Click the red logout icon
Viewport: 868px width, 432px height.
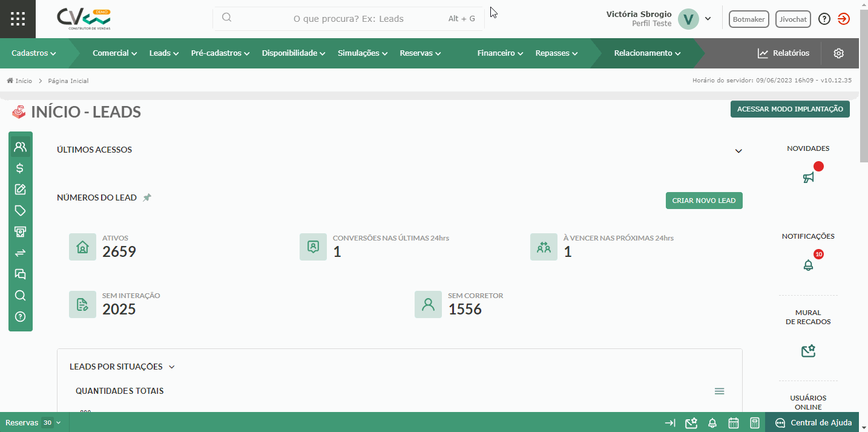pyautogui.click(x=843, y=19)
